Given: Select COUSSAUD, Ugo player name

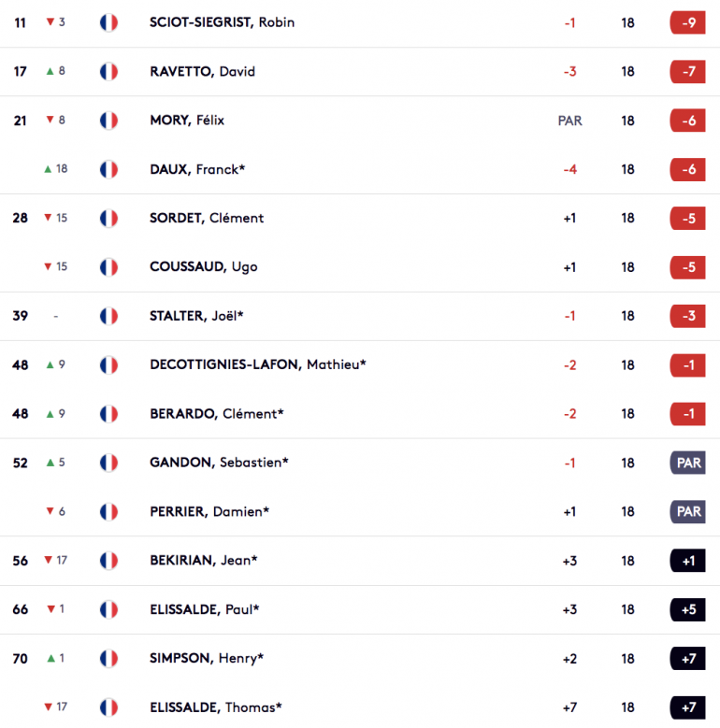Looking at the screenshot, I should tap(204, 267).
